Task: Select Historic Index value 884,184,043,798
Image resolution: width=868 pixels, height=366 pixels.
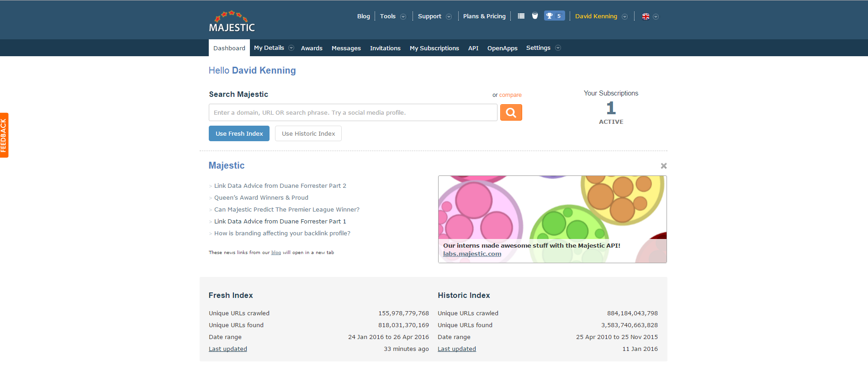Action: click(632, 313)
